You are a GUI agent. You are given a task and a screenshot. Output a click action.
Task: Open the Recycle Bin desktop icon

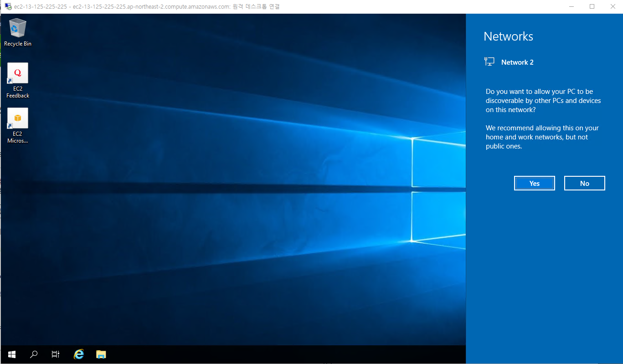point(18,32)
